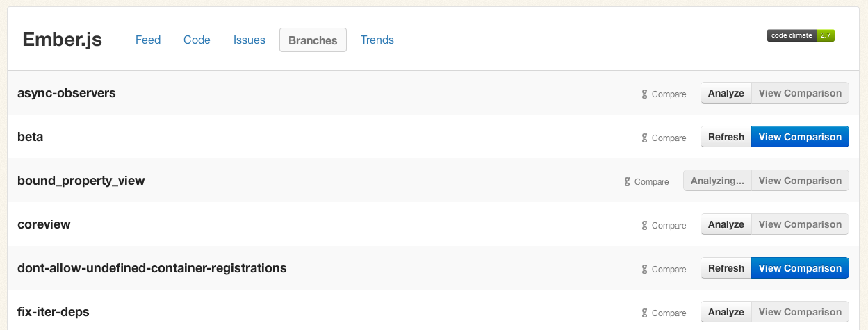Select the fix-iter-deps branch name
The width and height of the screenshot is (868, 330).
54,312
